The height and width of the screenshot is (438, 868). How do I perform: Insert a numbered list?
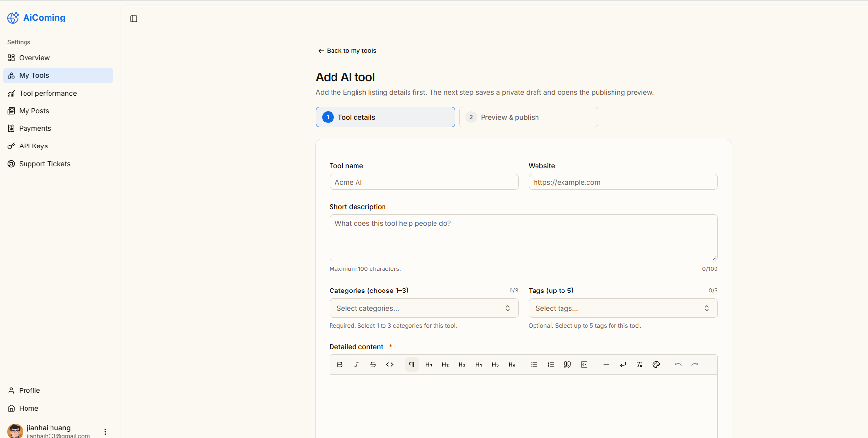[551, 365]
